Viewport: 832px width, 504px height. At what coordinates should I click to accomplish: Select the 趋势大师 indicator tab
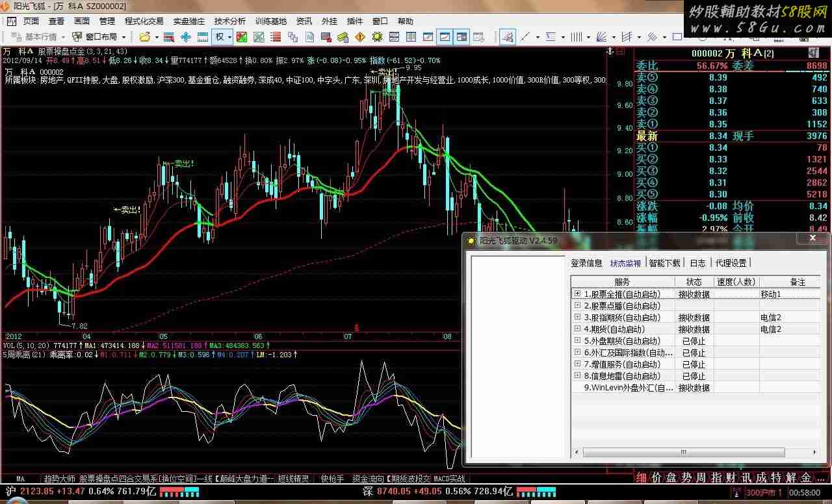pos(60,479)
